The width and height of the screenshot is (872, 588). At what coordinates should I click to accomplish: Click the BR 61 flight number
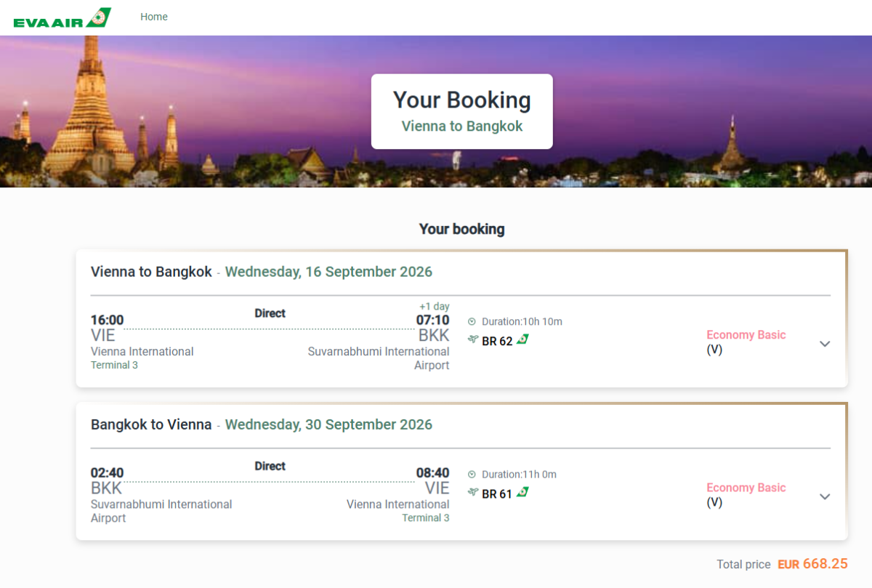tap(497, 494)
